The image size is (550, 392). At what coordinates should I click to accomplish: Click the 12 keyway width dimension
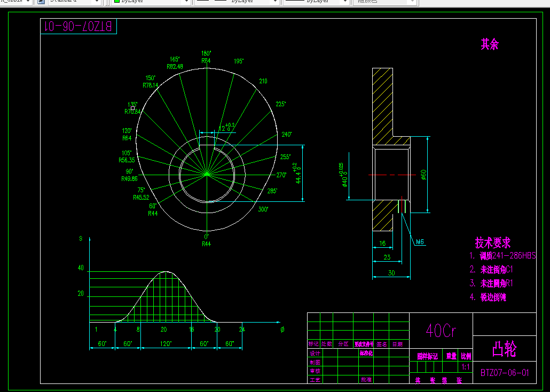pos(226,128)
